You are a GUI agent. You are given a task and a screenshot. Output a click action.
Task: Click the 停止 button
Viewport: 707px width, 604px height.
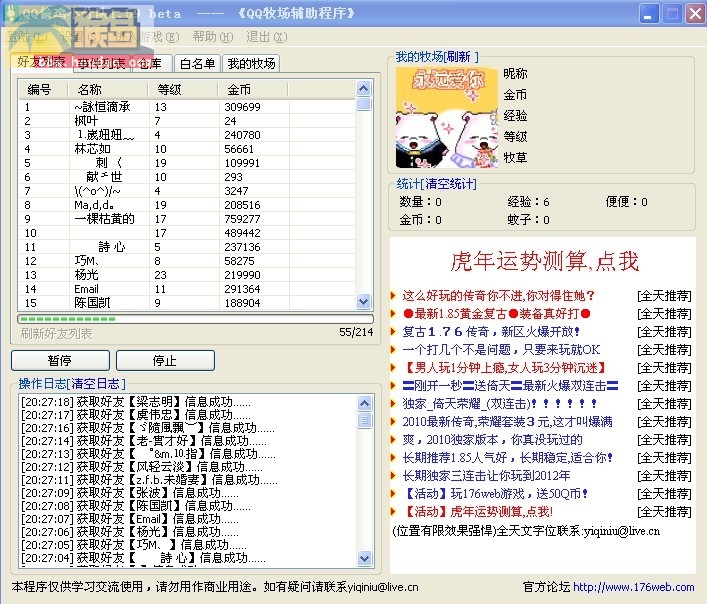tap(165, 361)
